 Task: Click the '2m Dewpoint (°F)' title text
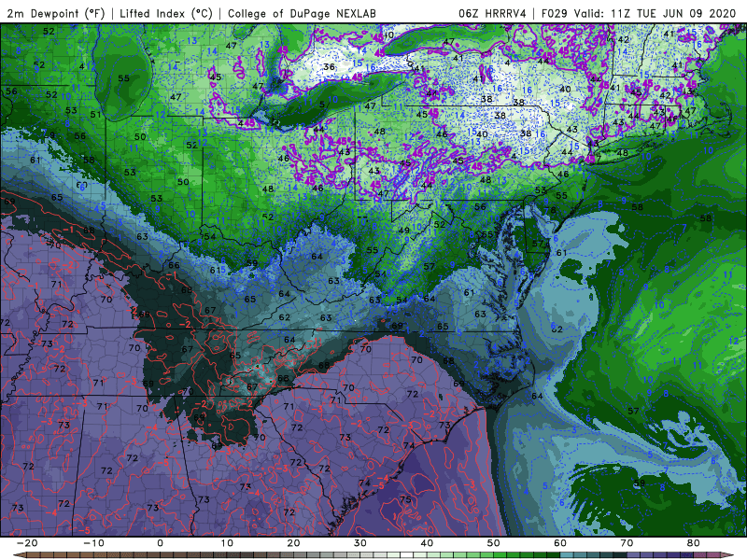tap(56, 13)
